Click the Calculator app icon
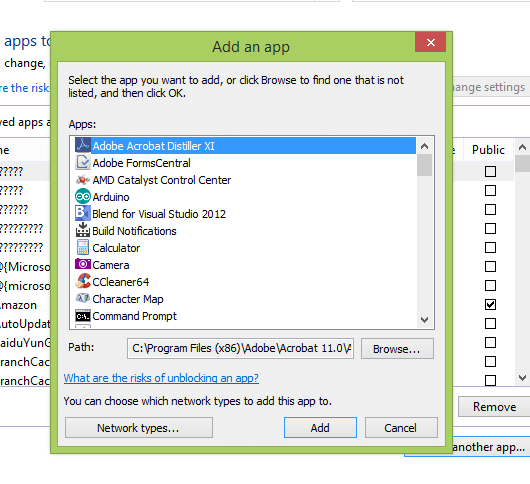The width and height of the screenshot is (530, 484). point(83,248)
